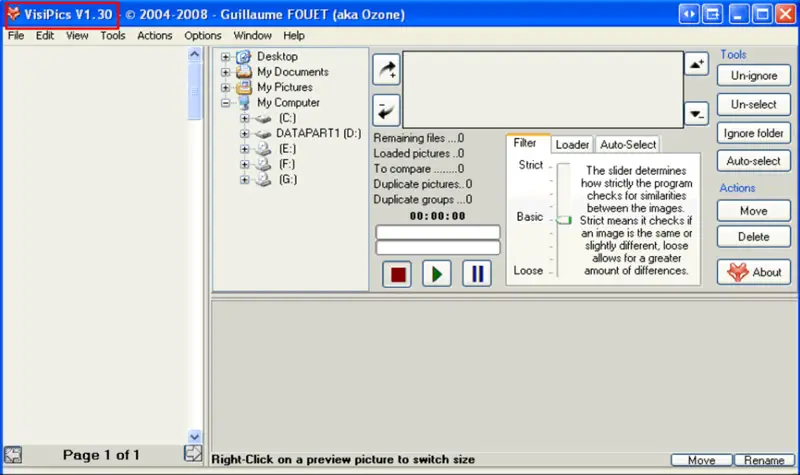Click the My Documents folder icon

(244, 72)
